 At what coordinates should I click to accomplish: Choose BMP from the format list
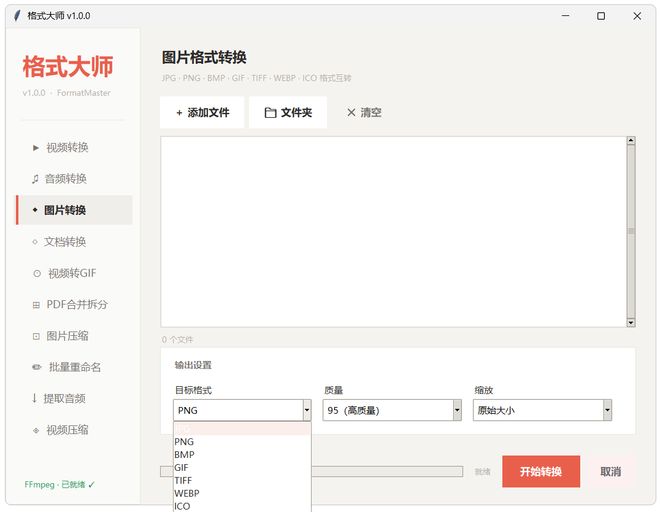(x=242, y=455)
